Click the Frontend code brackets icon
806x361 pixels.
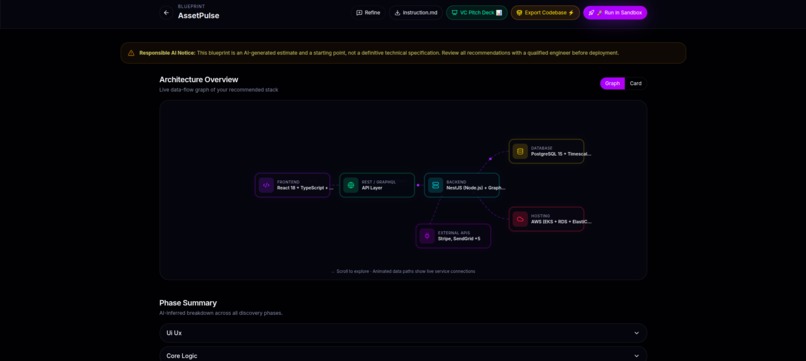(x=266, y=185)
